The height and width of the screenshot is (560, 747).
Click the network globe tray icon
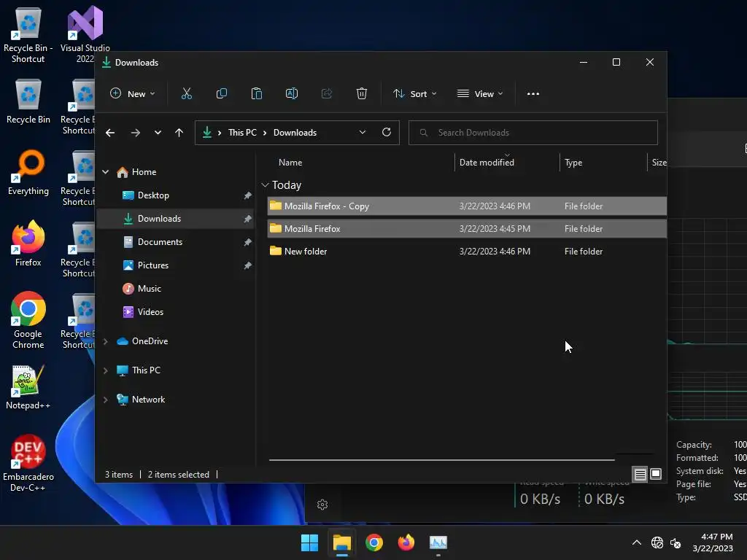(657, 542)
